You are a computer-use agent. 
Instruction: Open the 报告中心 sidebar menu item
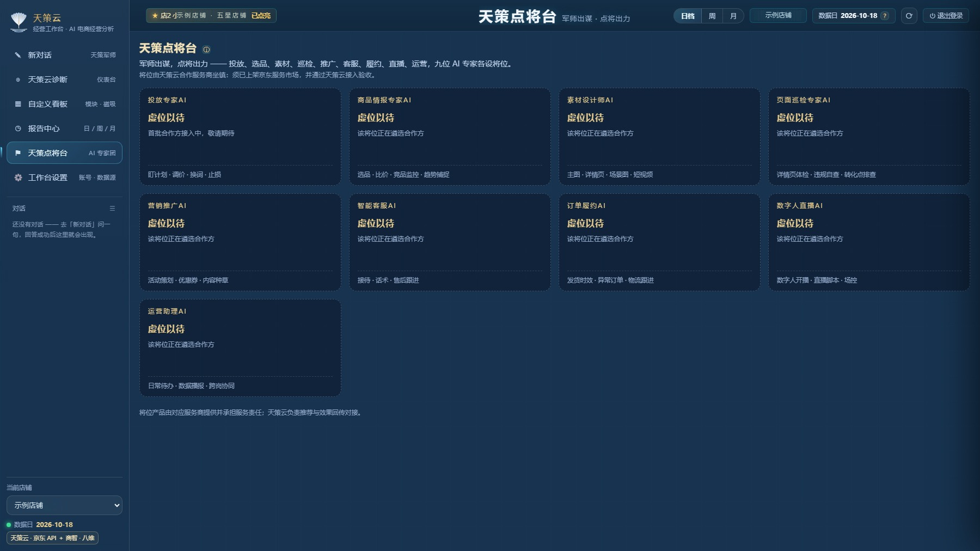(x=64, y=128)
